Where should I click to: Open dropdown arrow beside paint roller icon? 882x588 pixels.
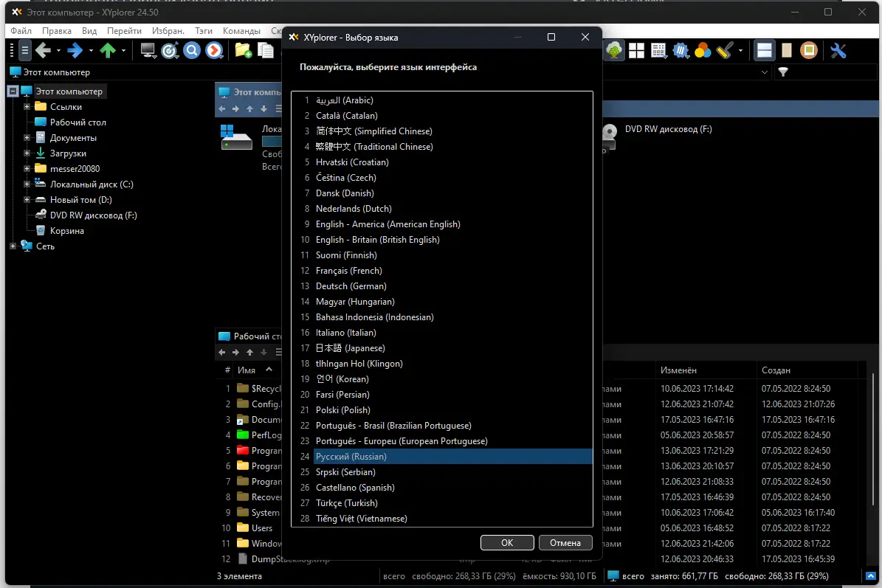pos(740,51)
